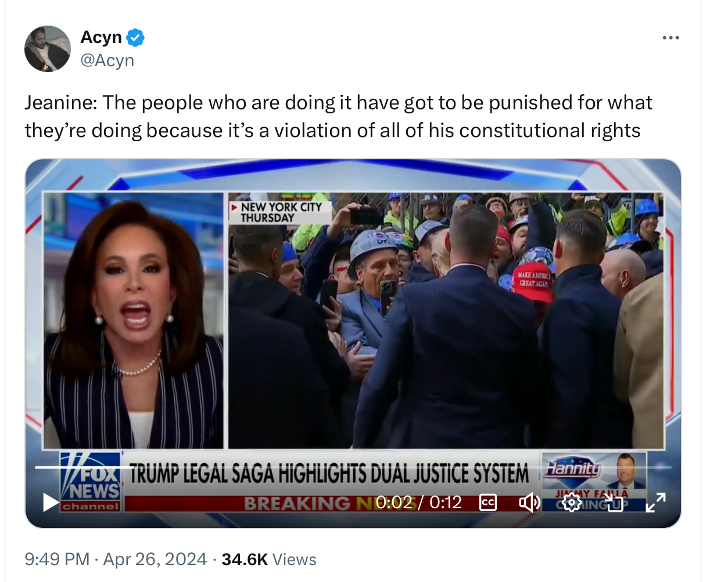728x582 pixels.
Task: Open the Acyn display name link
Action: click(x=101, y=37)
